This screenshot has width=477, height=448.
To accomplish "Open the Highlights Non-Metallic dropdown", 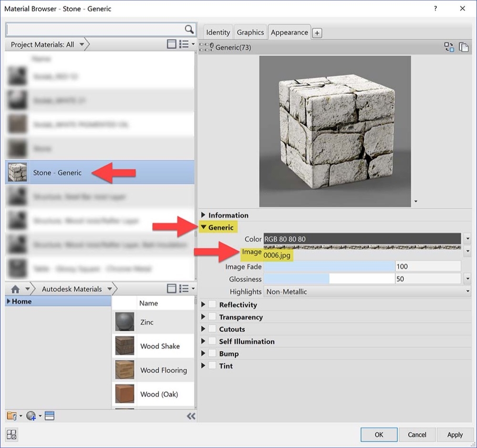I will click(x=467, y=291).
